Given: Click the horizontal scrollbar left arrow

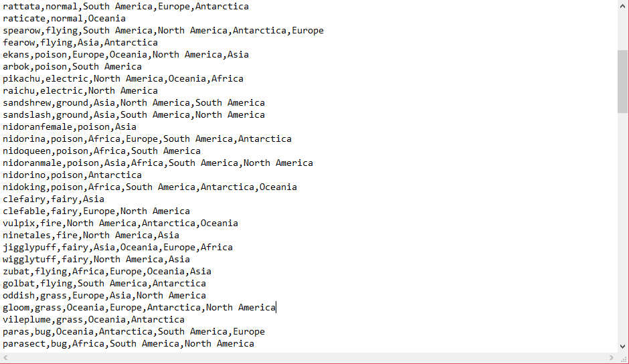Looking at the screenshot, I should point(5,357).
